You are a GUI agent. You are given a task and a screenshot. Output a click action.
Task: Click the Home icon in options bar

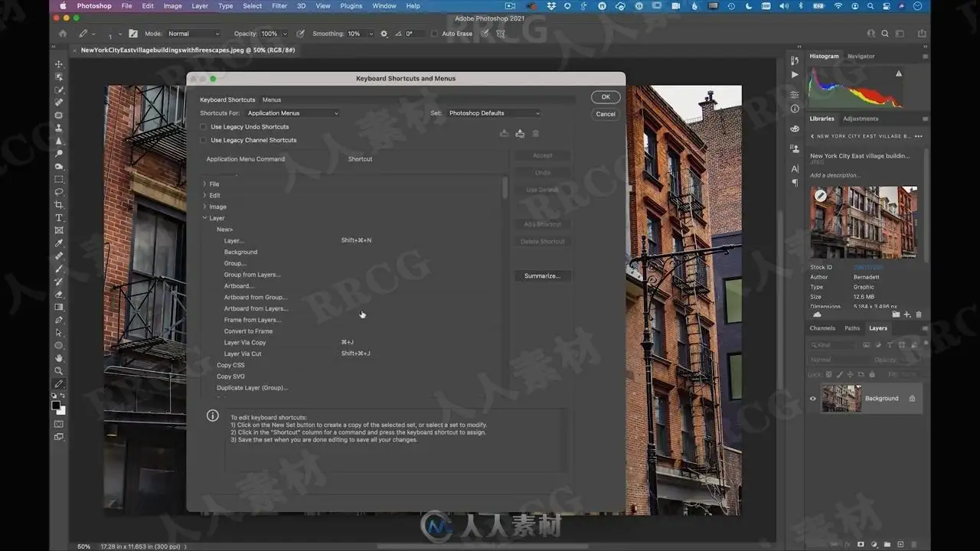pos(63,34)
